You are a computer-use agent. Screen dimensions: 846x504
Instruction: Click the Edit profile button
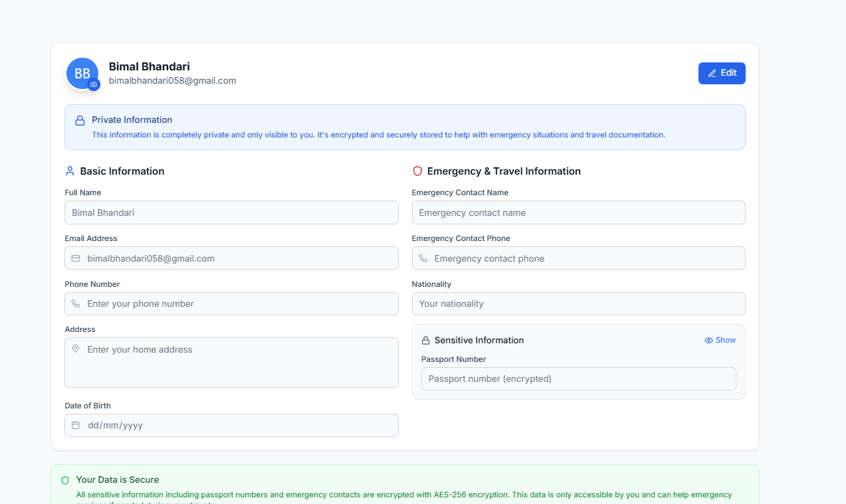pyautogui.click(x=722, y=73)
